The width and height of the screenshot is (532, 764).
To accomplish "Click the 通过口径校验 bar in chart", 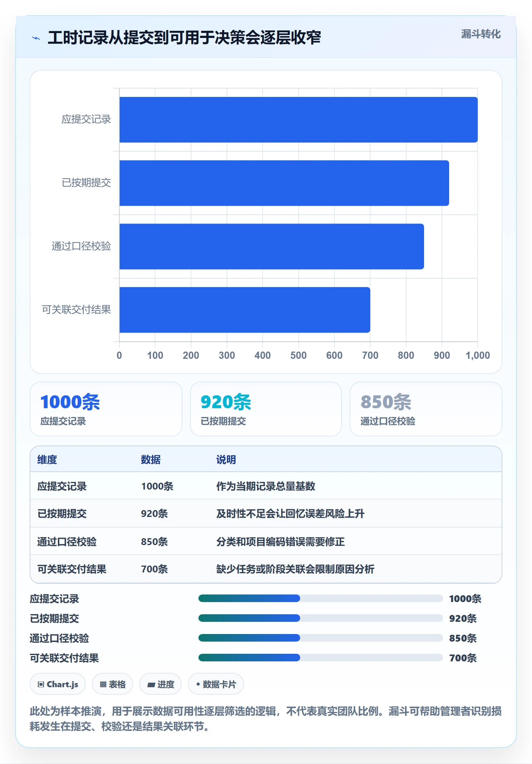I will [x=272, y=246].
